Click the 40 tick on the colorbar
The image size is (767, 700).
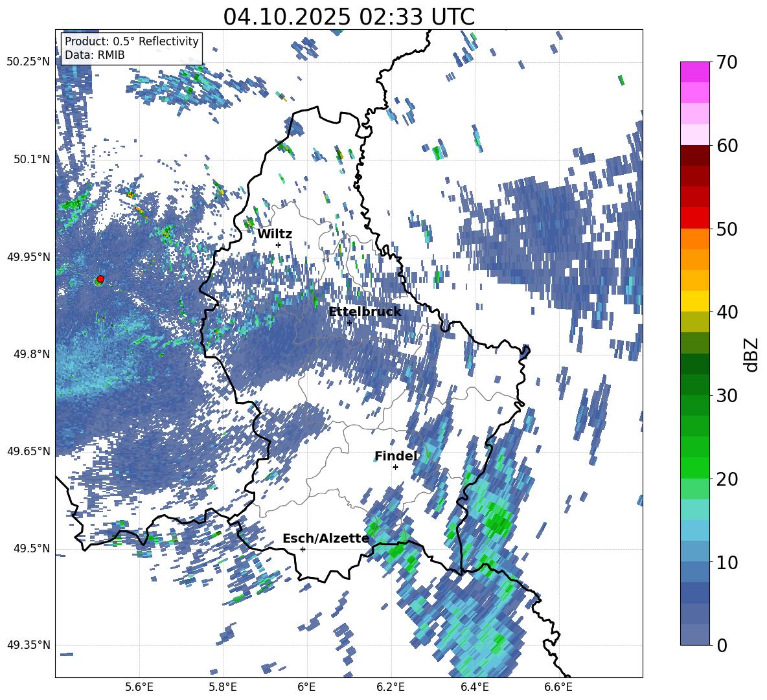[726, 312]
